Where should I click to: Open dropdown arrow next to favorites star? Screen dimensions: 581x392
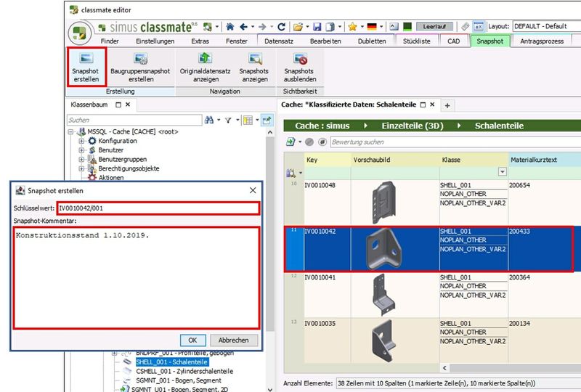(x=362, y=27)
